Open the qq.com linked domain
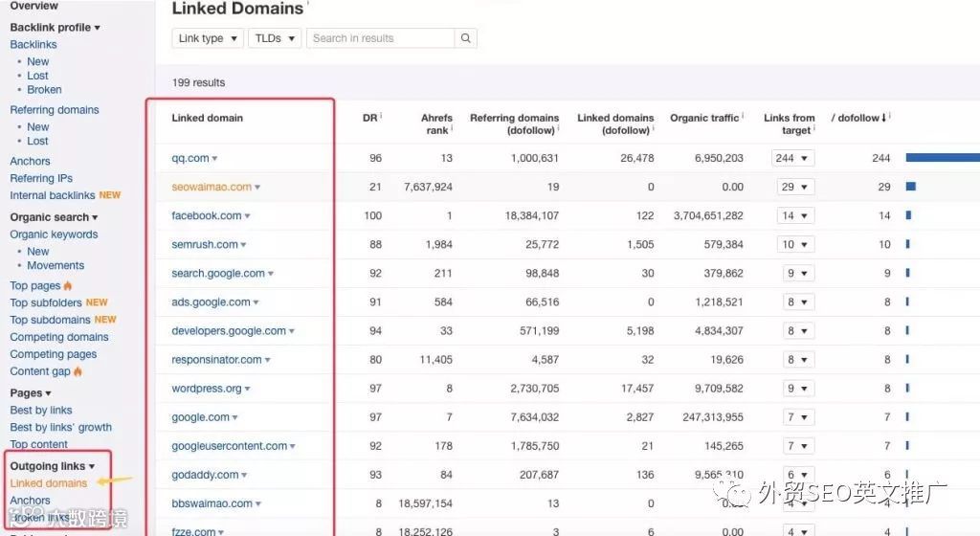980x536 pixels. (190, 158)
